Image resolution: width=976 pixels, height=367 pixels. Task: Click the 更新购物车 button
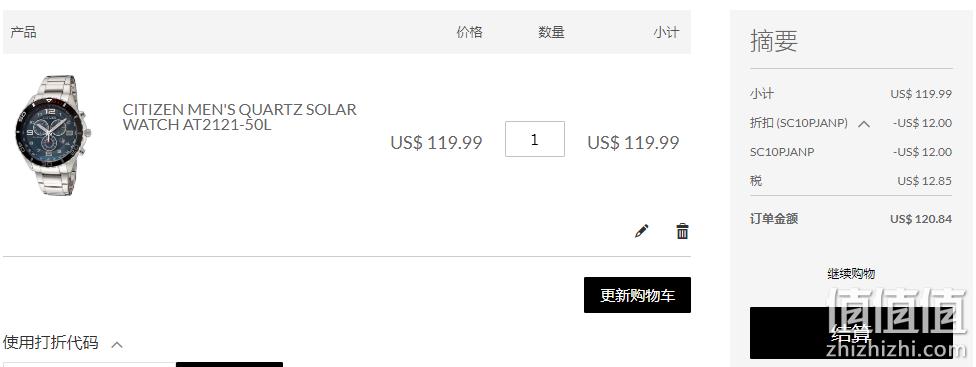pos(637,295)
